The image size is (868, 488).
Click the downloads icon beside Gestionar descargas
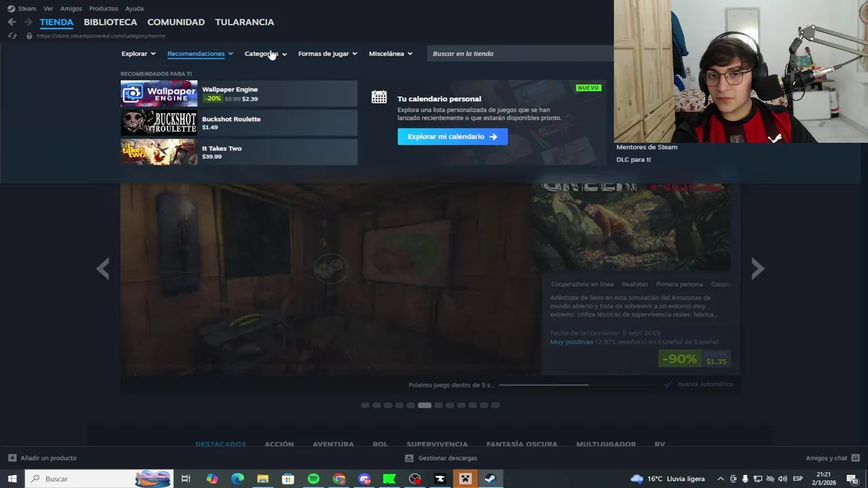(409, 458)
